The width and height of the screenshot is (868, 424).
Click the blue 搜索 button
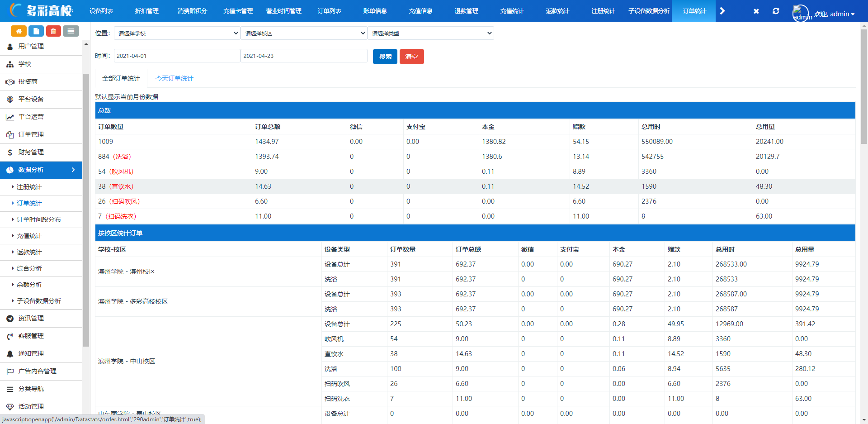pyautogui.click(x=385, y=57)
